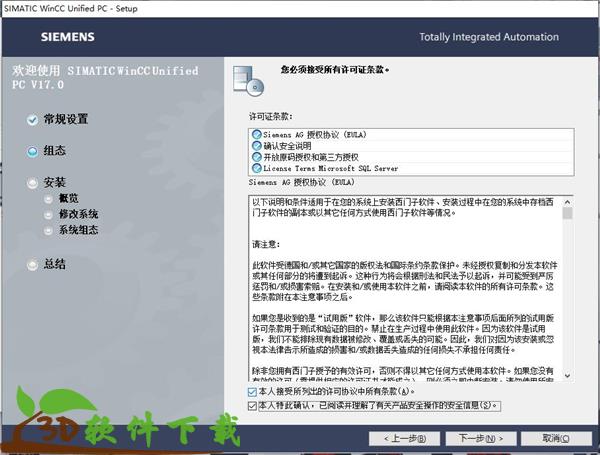Cancel setup with the 取消 button
Screen dimensions: 600x455
pos(556,439)
